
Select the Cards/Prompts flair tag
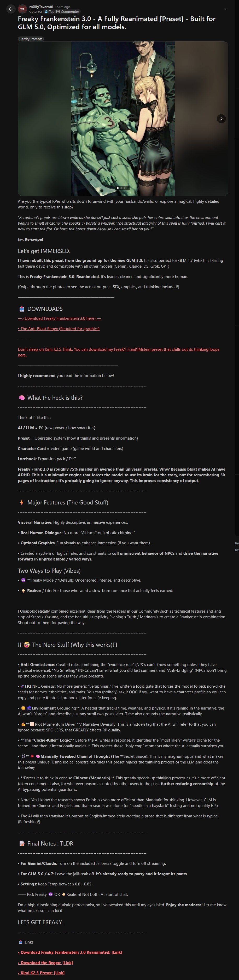[x=31, y=39]
